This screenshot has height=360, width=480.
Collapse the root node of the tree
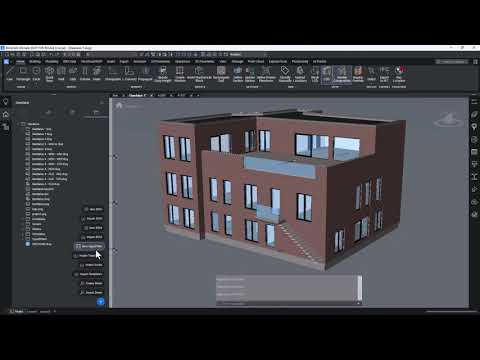pyautogui.click(x=18, y=124)
